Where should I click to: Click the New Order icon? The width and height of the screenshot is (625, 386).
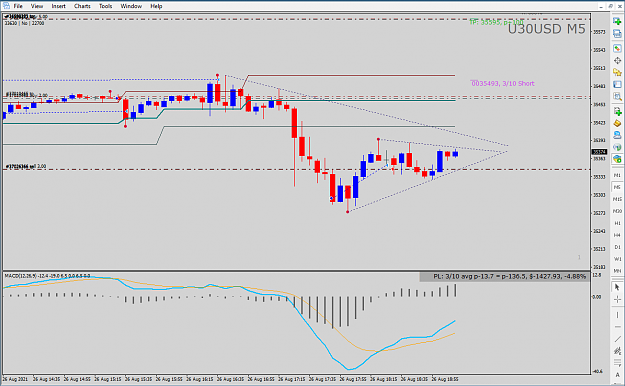(617, 111)
